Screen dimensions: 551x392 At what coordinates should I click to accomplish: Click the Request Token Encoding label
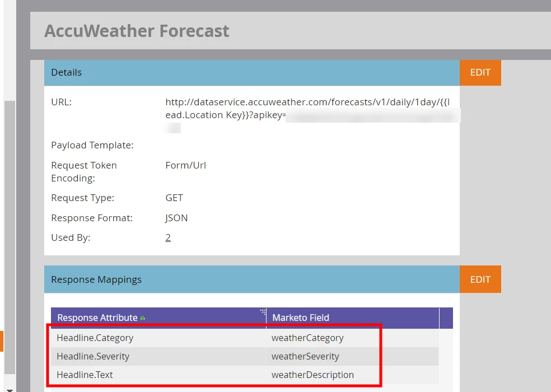83,171
